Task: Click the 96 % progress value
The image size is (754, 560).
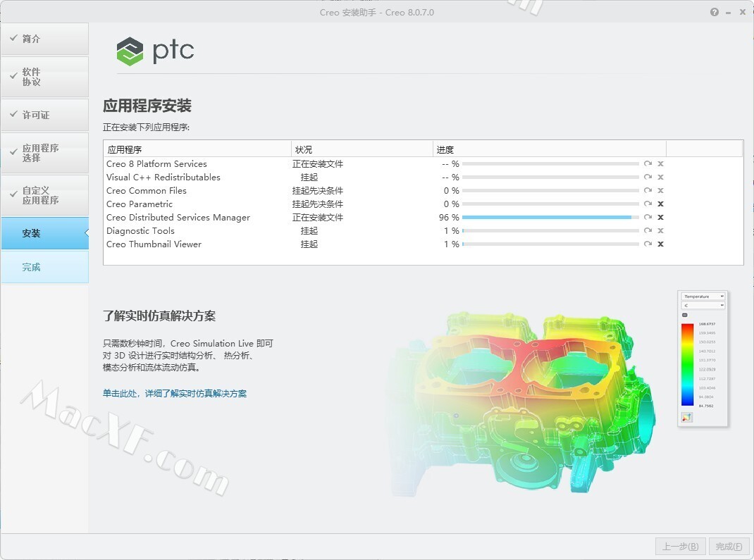Action: tap(449, 217)
